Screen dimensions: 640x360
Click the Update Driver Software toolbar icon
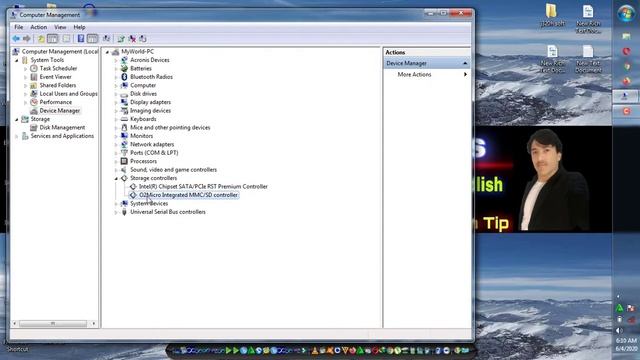pos(121,39)
